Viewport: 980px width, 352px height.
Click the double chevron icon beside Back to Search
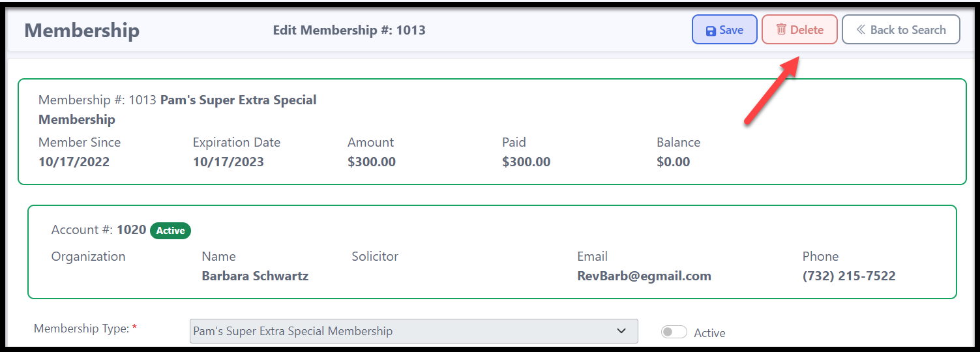(x=861, y=30)
